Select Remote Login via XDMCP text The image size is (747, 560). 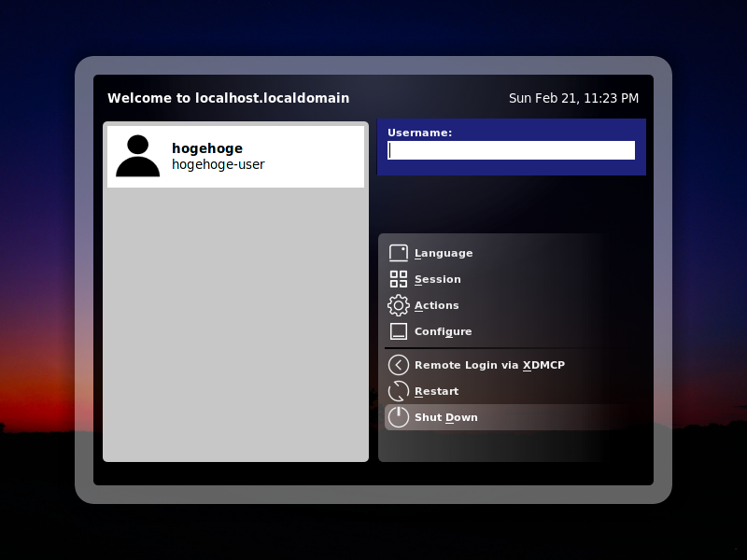click(x=489, y=365)
